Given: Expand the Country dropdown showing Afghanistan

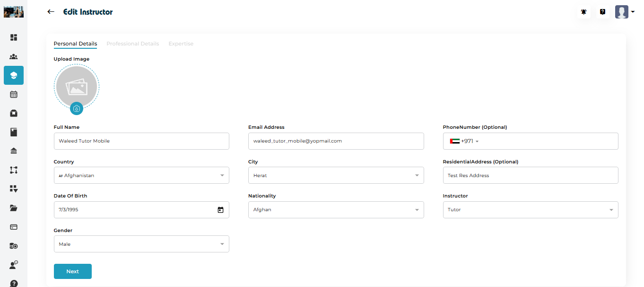Looking at the screenshot, I should (141, 175).
